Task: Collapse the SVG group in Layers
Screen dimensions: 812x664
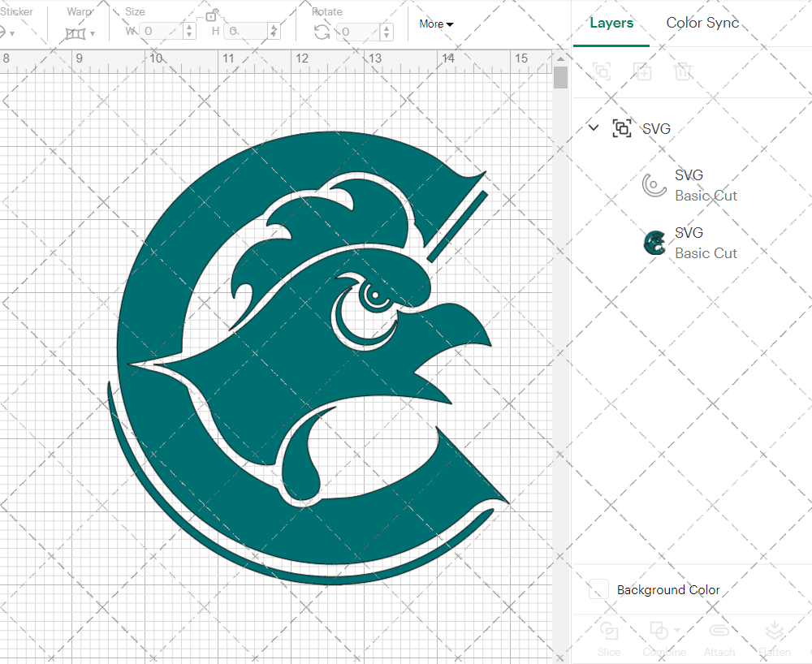Action: (x=593, y=127)
